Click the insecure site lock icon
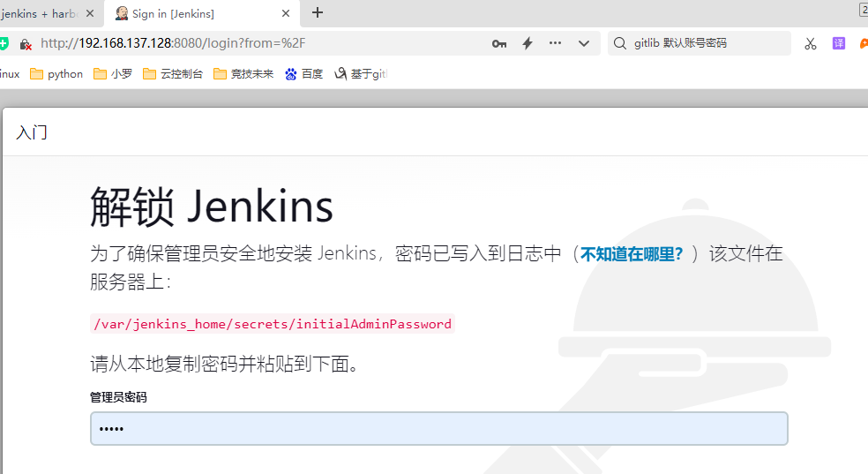The width and height of the screenshot is (868, 474). pos(26,44)
